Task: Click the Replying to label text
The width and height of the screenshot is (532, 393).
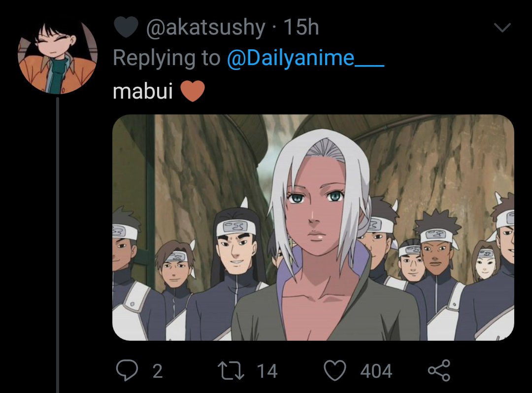Action: (166, 58)
